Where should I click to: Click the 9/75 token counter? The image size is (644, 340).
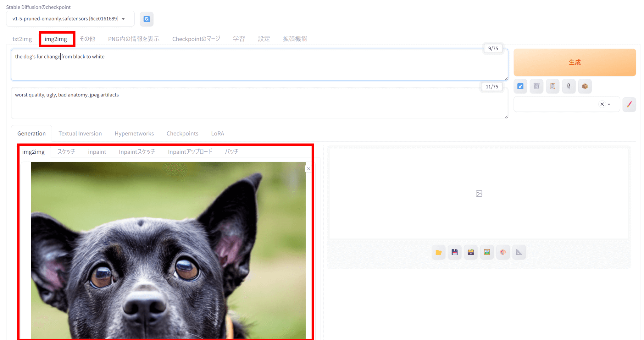493,48
